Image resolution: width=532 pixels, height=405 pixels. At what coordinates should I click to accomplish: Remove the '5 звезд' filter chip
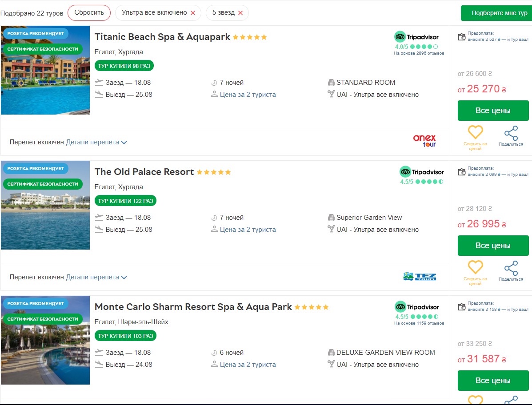[x=240, y=13]
